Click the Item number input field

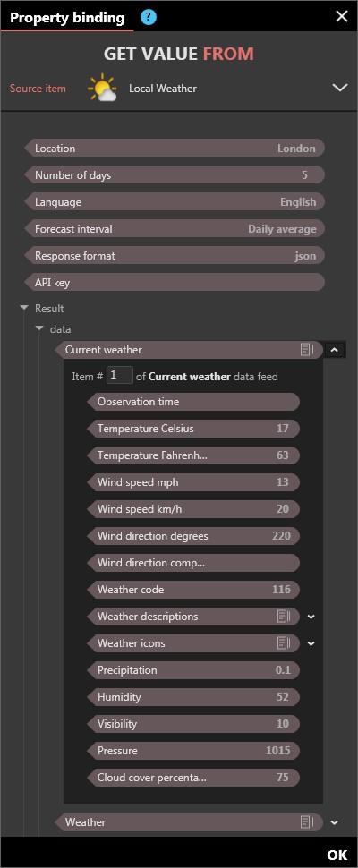click(x=120, y=376)
